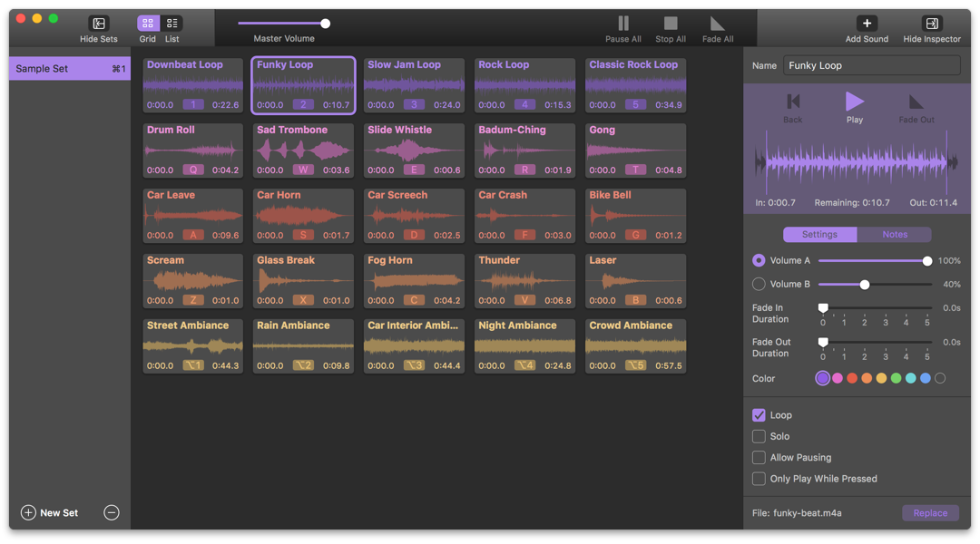The image size is (980, 544).
Task: Play the Car Crash tile
Action: point(524,216)
